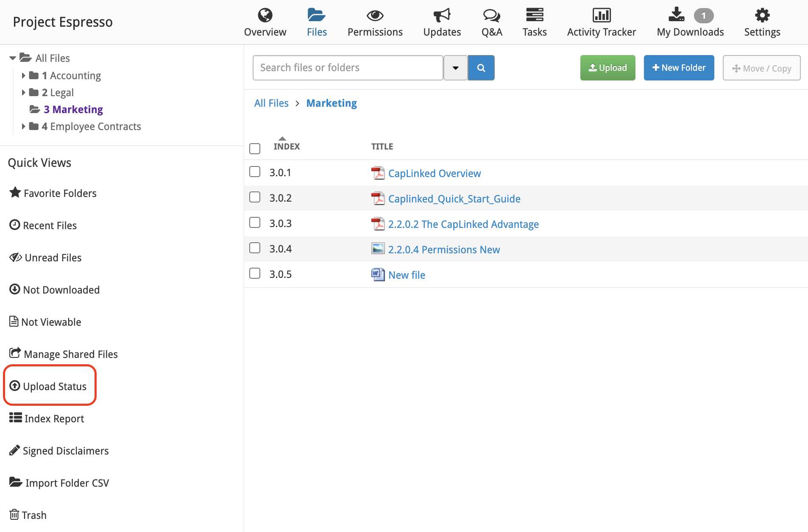This screenshot has width=808, height=532.
Task: Click the Tasks list icon
Action: click(x=535, y=15)
